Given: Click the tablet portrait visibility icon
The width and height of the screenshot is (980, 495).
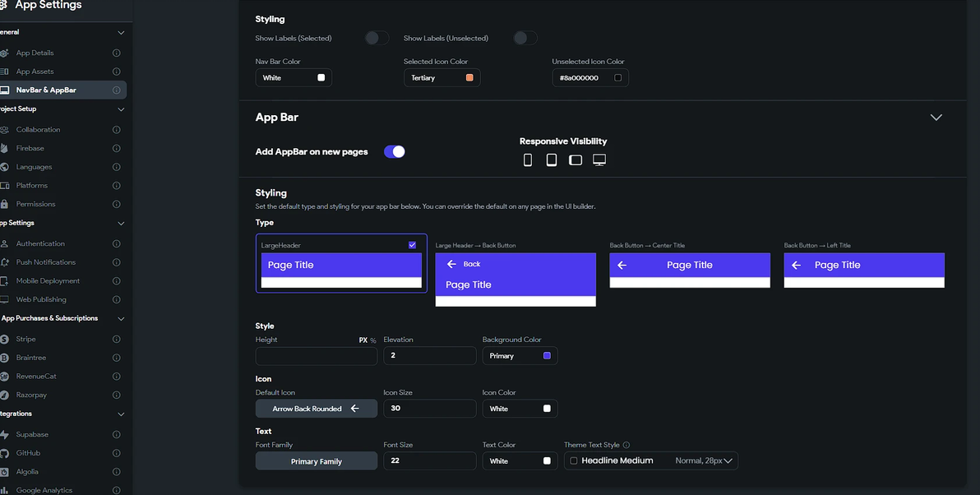Looking at the screenshot, I should 552,160.
